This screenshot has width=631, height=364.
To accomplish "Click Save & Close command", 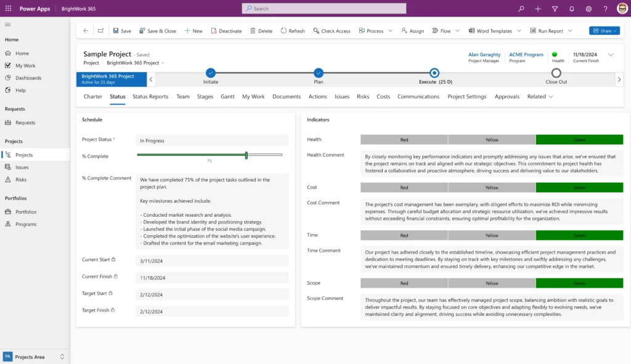I will (158, 31).
